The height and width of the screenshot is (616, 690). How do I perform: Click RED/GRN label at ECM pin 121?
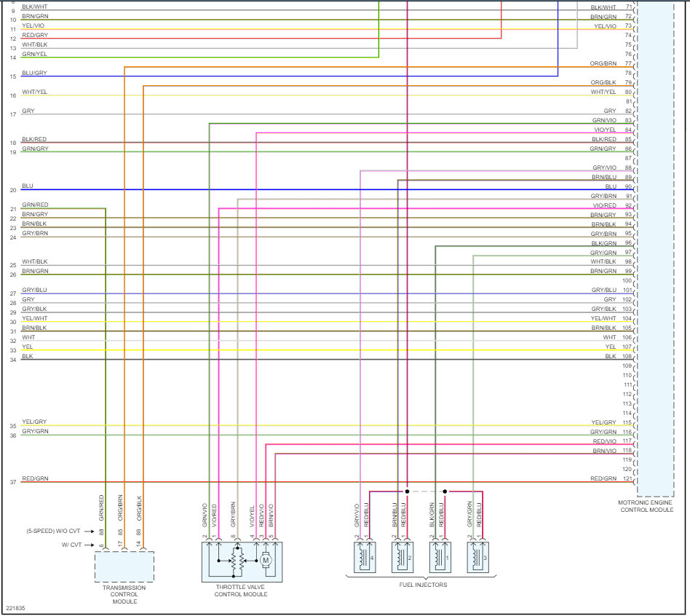point(603,478)
